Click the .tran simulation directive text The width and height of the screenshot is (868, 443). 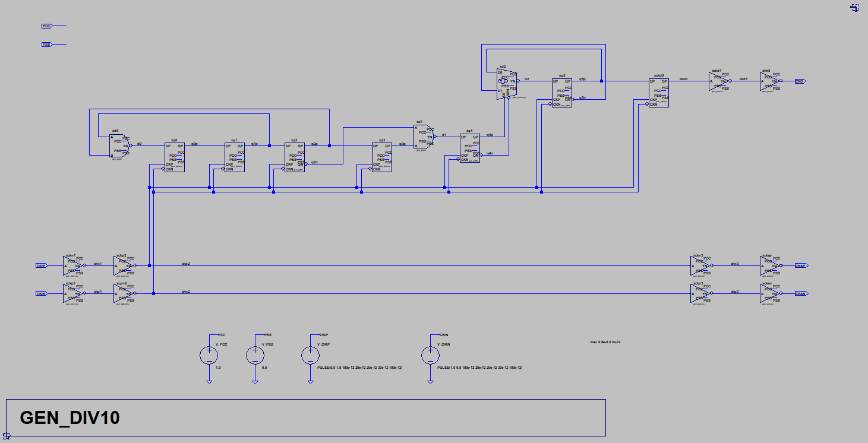pos(604,342)
